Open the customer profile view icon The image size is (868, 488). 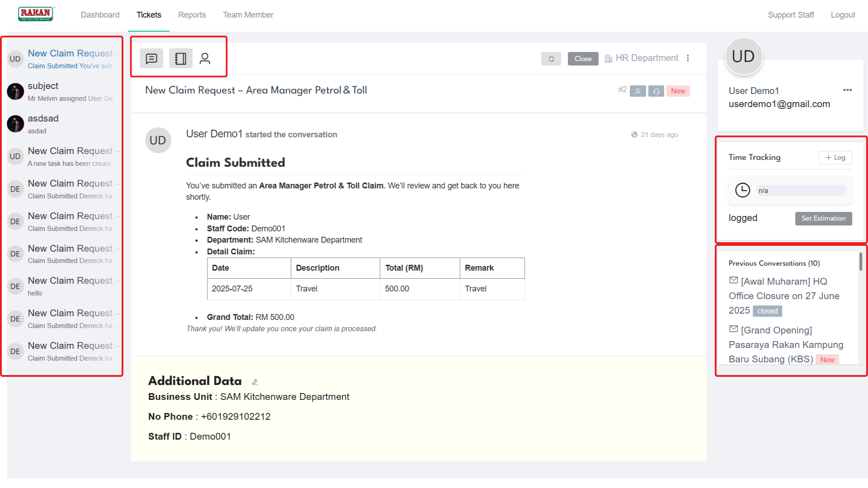tap(205, 59)
